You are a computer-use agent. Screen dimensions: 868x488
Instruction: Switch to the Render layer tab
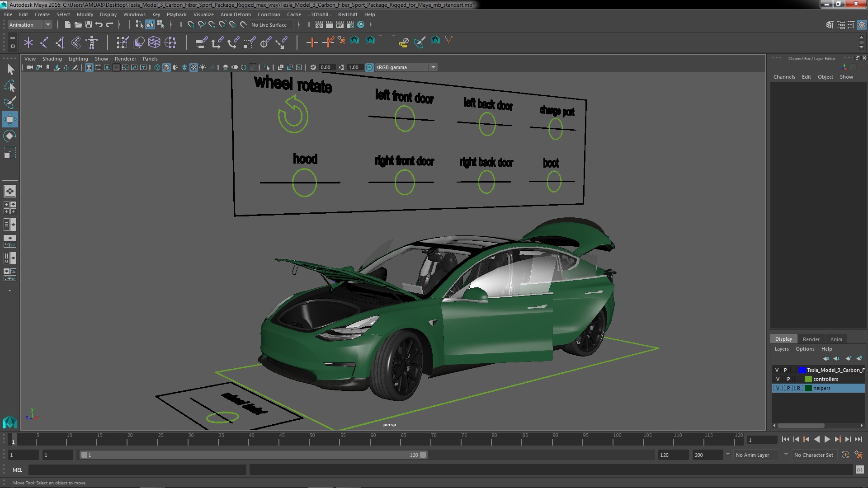pyautogui.click(x=811, y=339)
